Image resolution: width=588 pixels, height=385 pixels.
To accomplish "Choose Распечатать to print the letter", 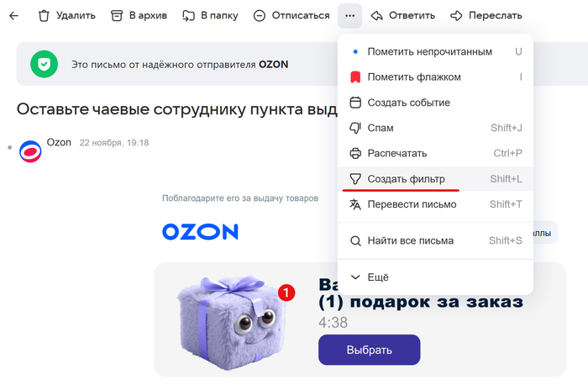I will (x=397, y=153).
